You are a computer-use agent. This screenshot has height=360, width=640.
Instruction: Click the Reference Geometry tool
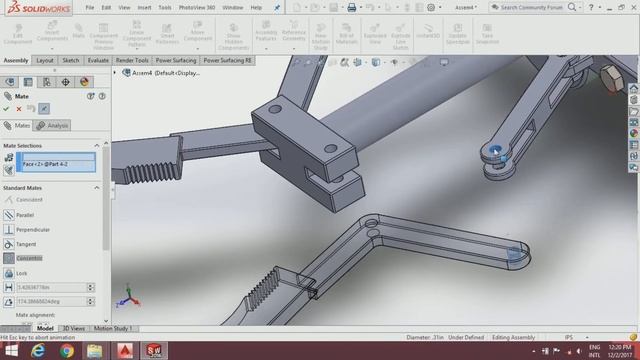coord(293,31)
